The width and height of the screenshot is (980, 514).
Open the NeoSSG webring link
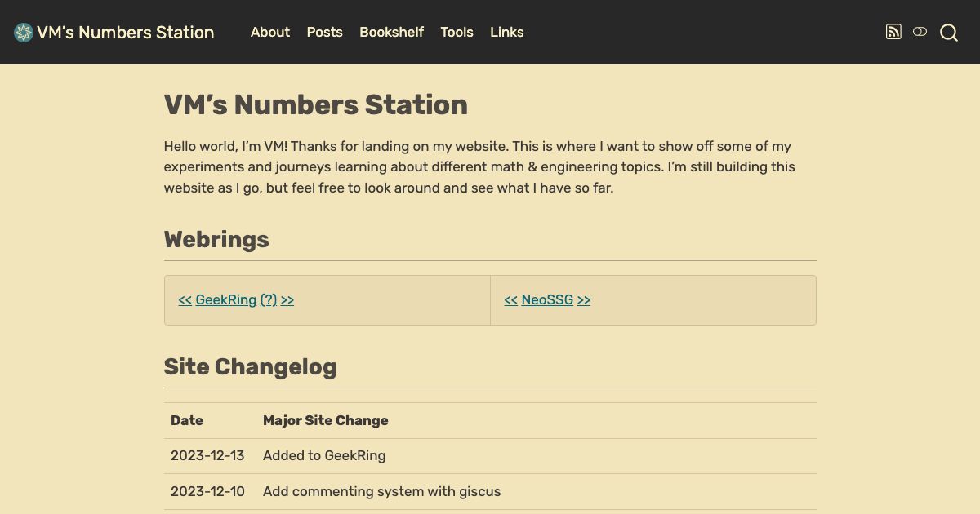pos(547,299)
